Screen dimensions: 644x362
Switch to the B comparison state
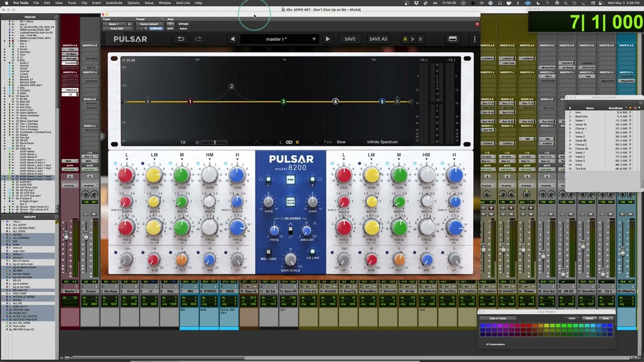pyautogui.click(x=420, y=39)
